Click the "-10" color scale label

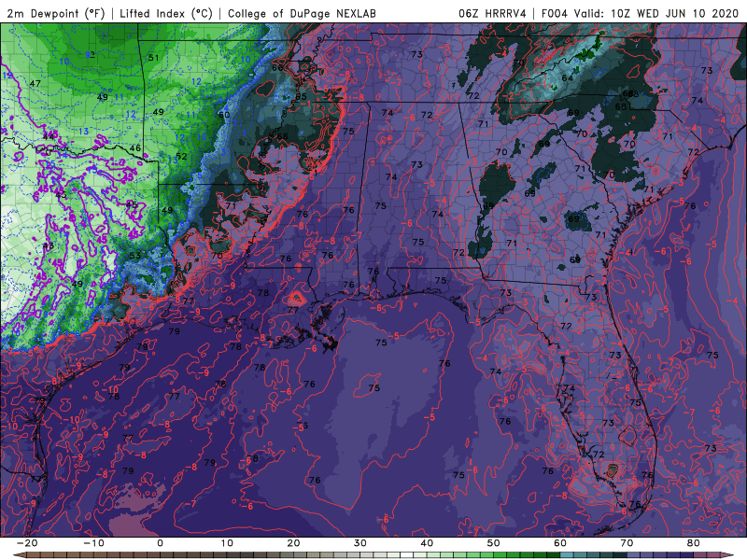coord(92,543)
